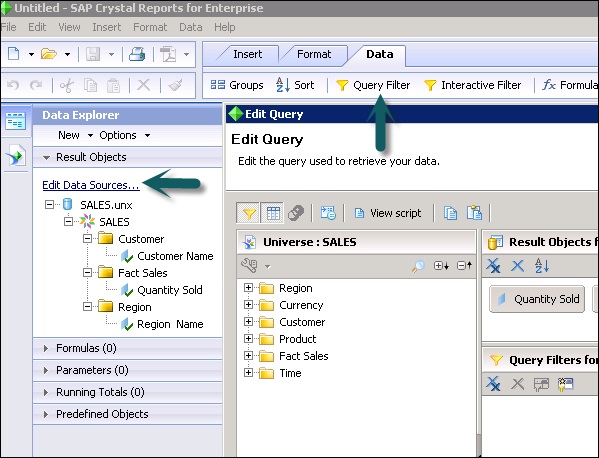Open Data Explorer side panel icon
This screenshot has height=458, width=599.
click(16, 121)
